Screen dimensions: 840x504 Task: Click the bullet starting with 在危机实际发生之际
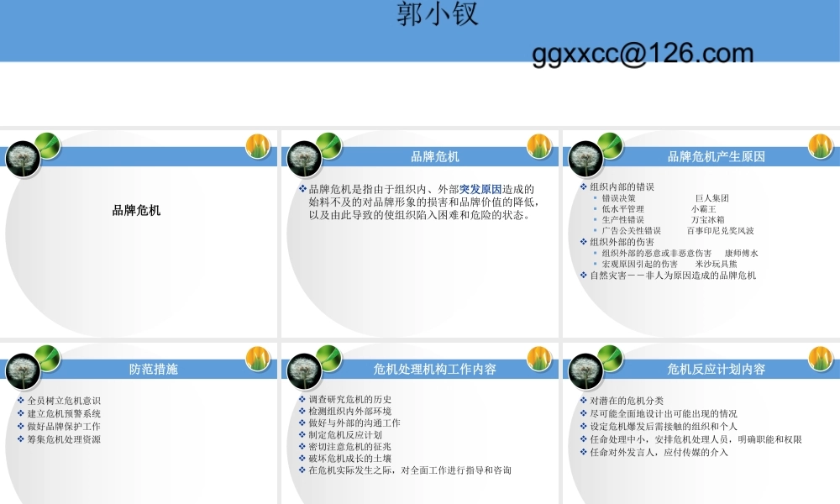(x=410, y=470)
